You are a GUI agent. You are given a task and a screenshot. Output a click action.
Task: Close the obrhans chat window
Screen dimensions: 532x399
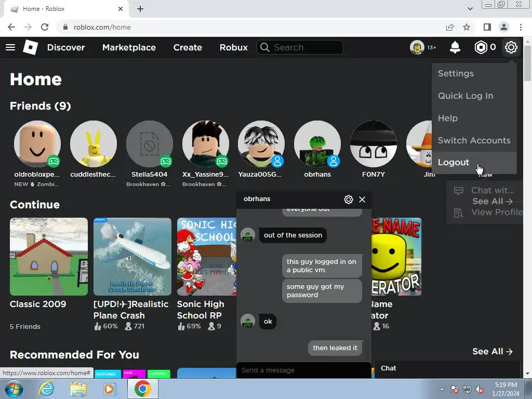[x=362, y=199]
